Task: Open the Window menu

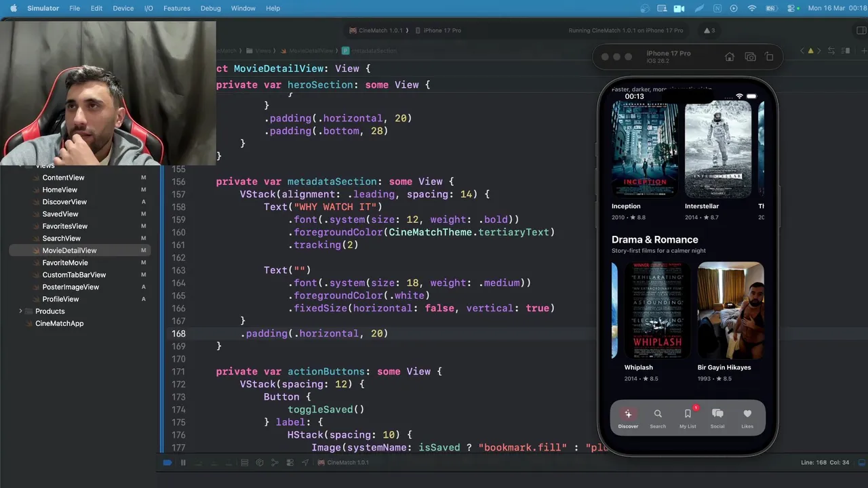Action: 243,8
